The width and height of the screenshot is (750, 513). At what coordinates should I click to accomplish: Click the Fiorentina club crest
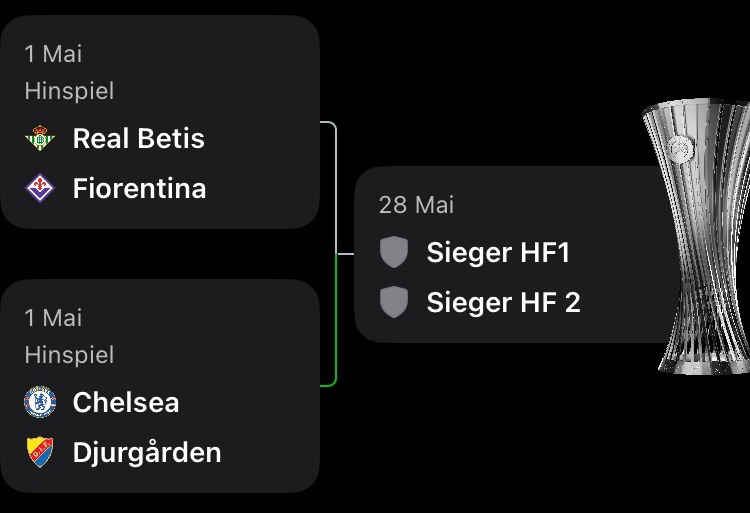(x=40, y=188)
